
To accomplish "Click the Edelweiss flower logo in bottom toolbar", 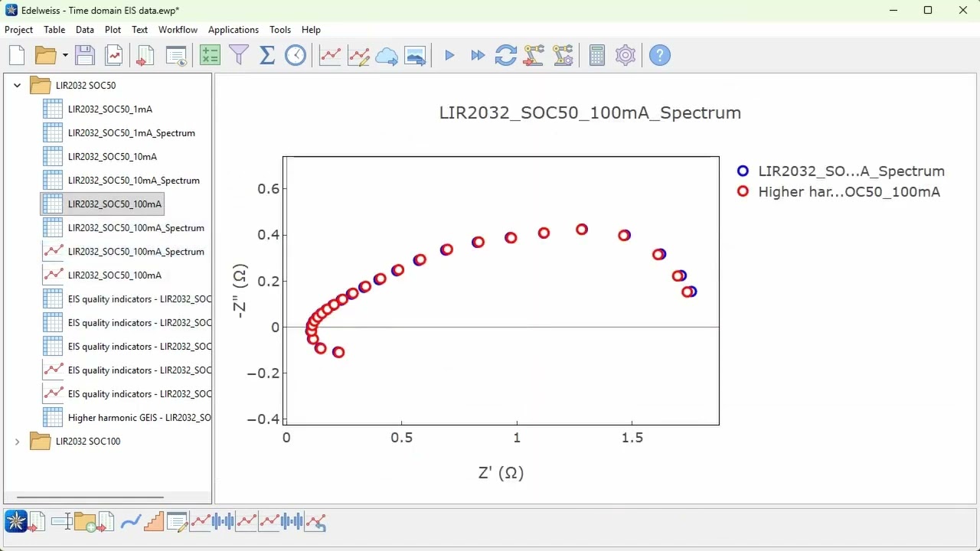I will point(15,522).
